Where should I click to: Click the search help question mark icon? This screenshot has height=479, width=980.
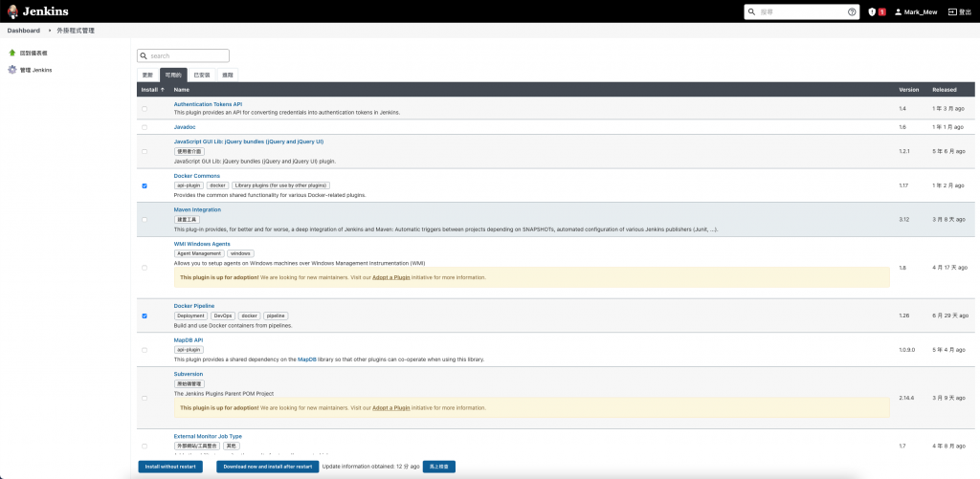click(852, 11)
